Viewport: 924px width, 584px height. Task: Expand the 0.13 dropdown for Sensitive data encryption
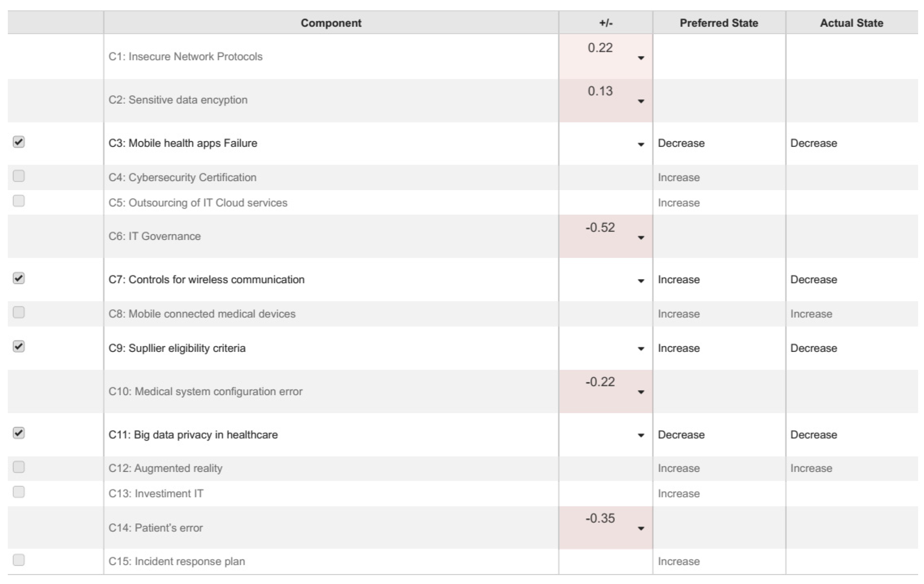640,101
